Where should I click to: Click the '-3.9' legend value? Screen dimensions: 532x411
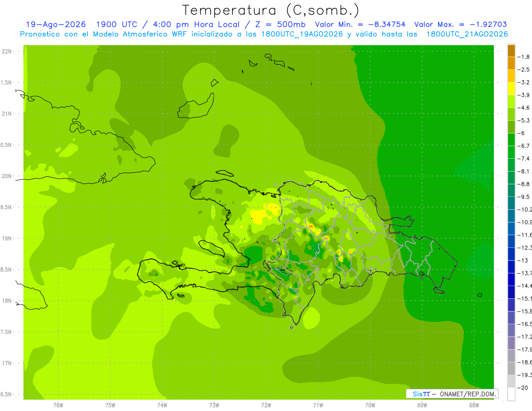tap(524, 95)
